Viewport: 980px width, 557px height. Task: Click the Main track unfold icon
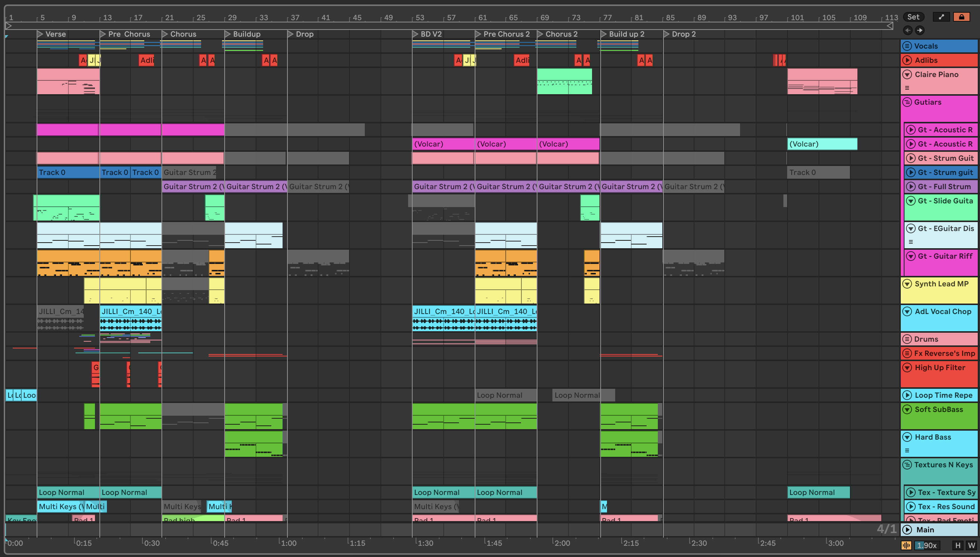tap(907, 529)
